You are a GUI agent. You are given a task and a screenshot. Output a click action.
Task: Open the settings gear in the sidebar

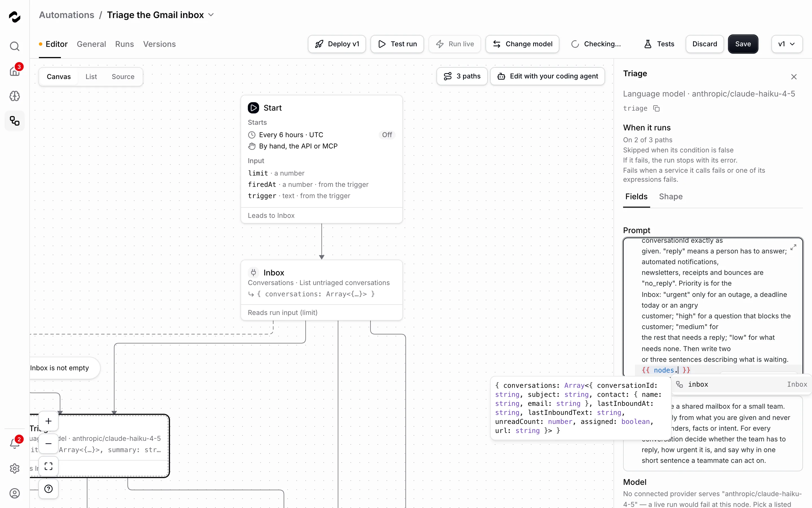pos(14,468)
